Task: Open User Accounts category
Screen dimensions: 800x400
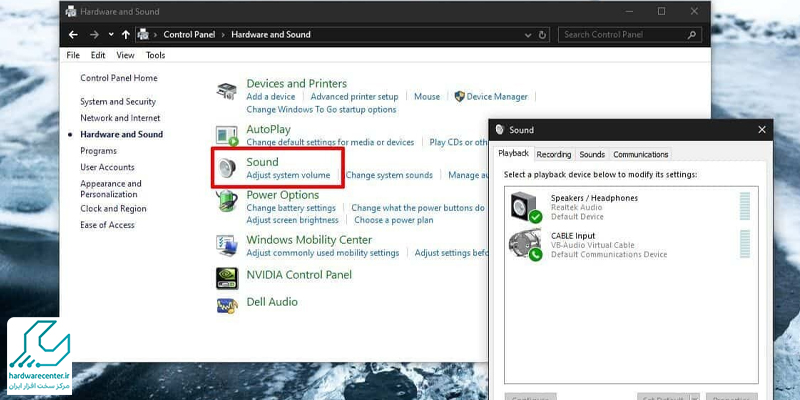Action: [x=107, y=167]
